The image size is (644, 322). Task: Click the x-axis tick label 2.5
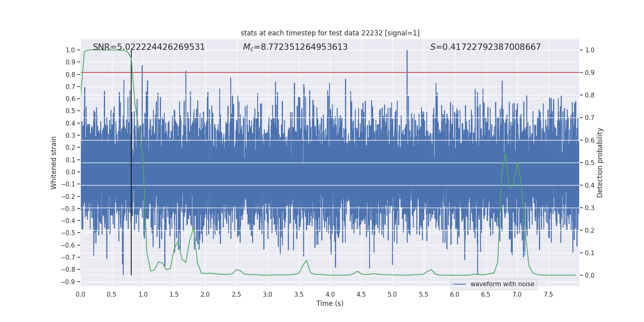click(237, 294)
